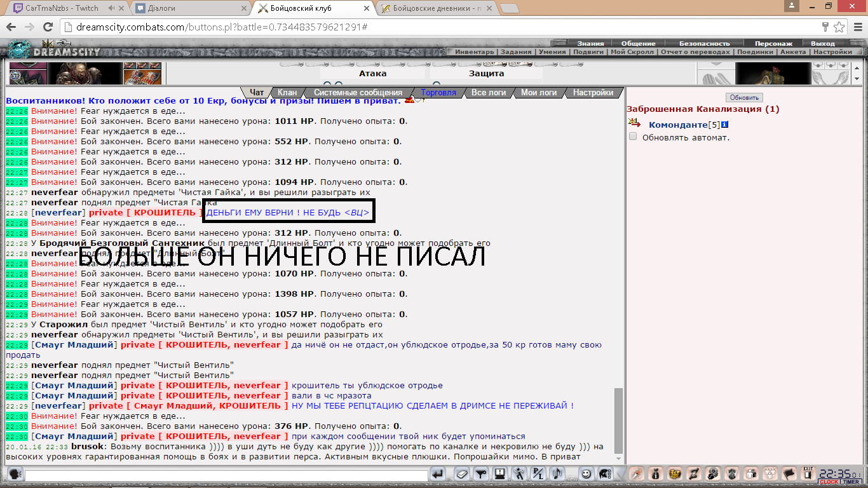Click the key icon in the address bar
Image resolution: width=868 pixels, height=488 pixels.
pos(825,28)
